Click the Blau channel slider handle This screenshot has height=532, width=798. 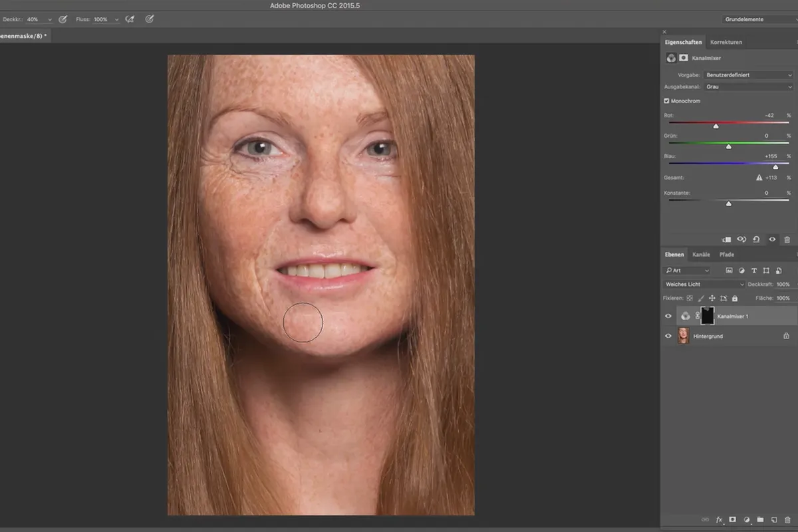click(x=775, y=167)
